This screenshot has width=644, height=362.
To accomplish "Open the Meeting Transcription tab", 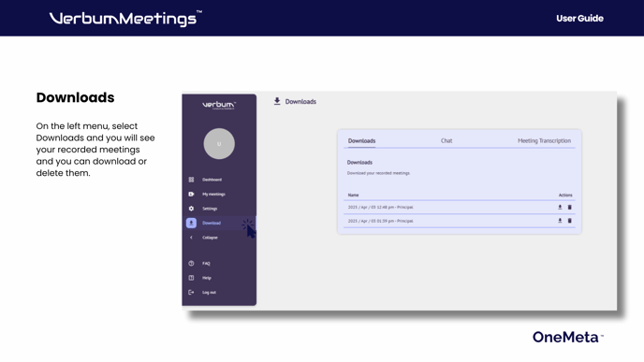I will coord(544,140).
